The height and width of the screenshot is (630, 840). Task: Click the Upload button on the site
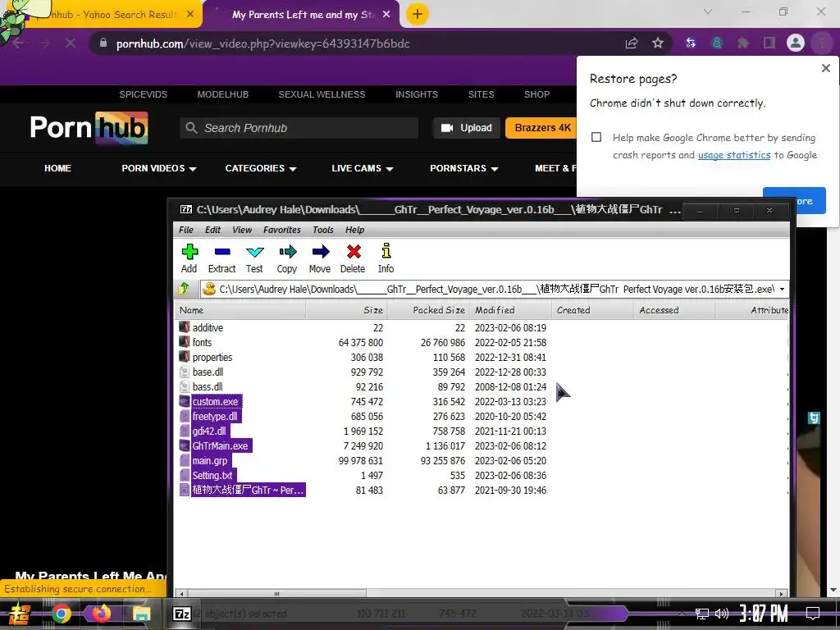click(467, 127)
